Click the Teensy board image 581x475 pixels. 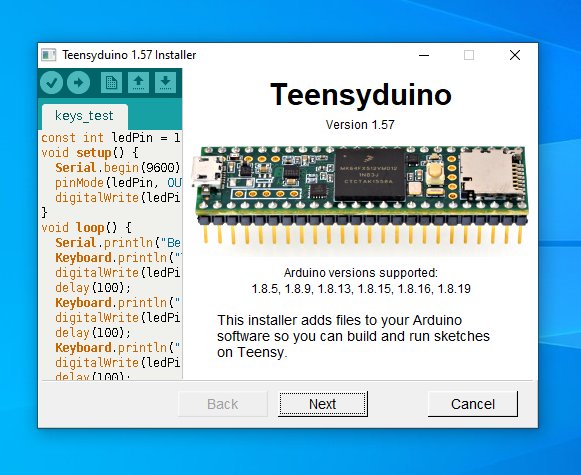(360, 196)
